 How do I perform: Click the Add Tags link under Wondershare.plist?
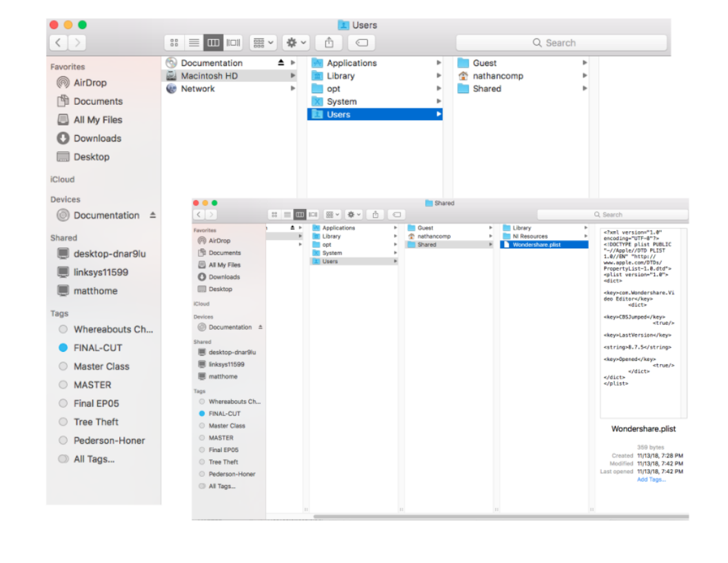[x=651, y=480]
